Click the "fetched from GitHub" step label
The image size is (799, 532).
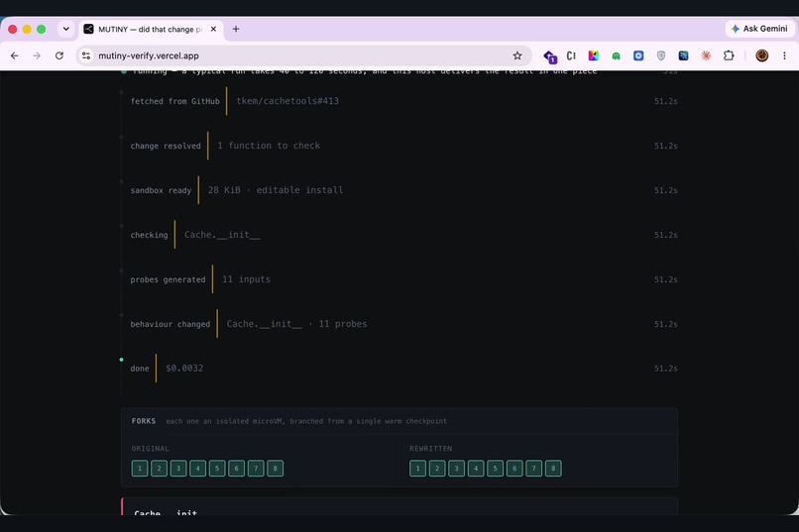[174, 101]
